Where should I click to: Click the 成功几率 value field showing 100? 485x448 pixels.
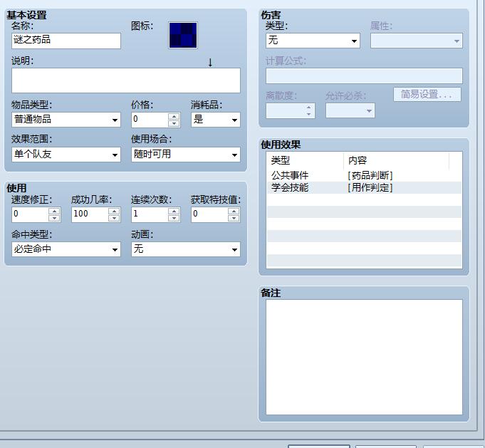[x=90, y=214]
